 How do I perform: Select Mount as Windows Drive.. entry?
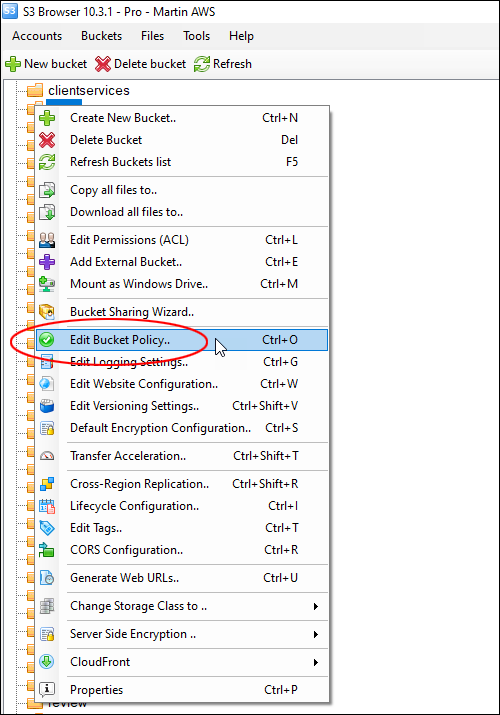pos(182,284)
